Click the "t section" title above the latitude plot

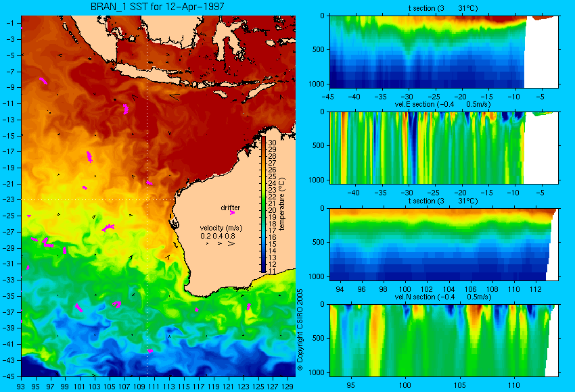point(443,8)
